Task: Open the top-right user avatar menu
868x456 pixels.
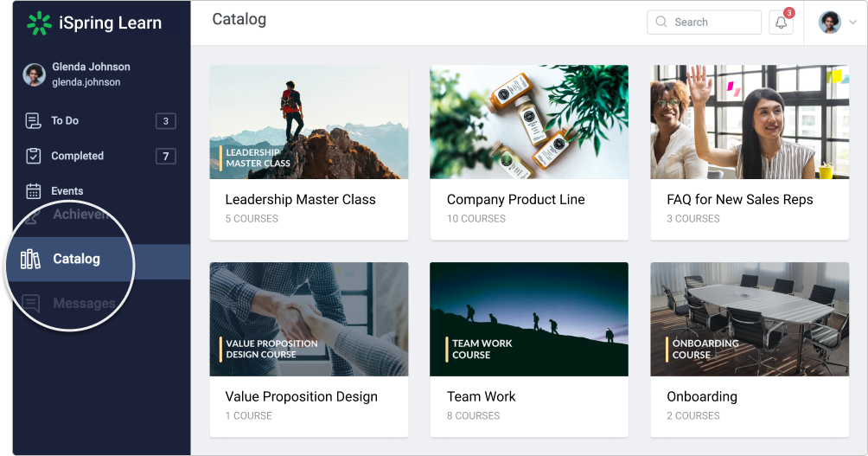Action: click(x=830, y=23)
